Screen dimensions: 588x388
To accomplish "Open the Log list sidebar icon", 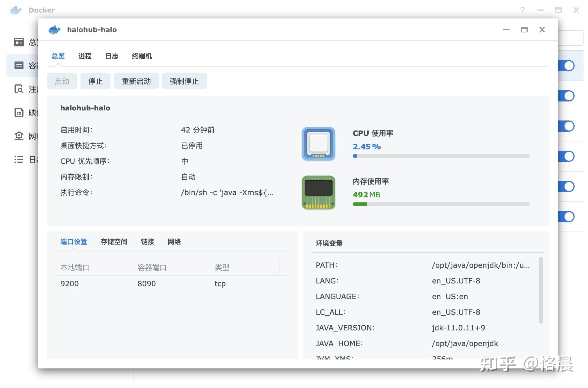I will point(19,160).
